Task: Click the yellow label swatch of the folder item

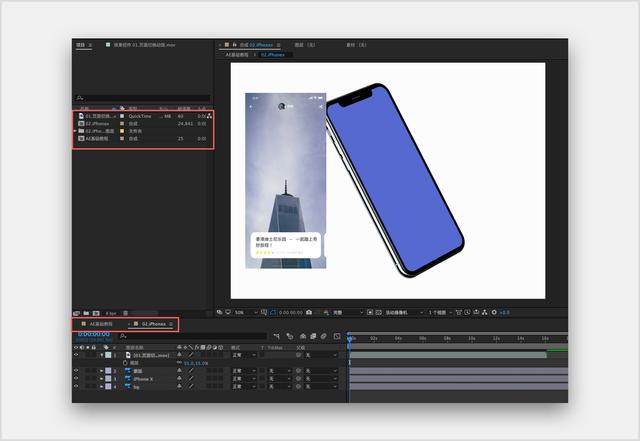Action: click(x=122, y=131)
